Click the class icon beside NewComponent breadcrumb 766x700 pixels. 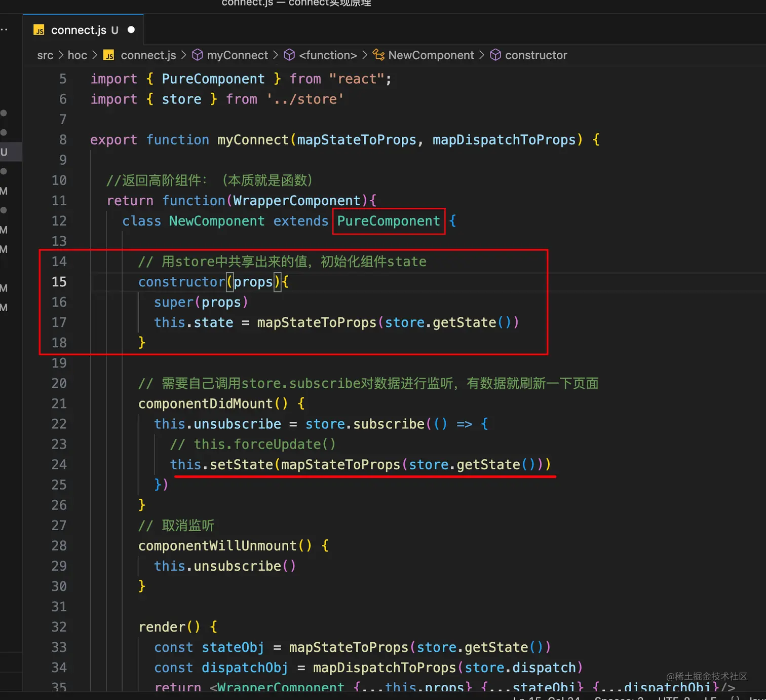pyautogui.click(x=378, y=55)
